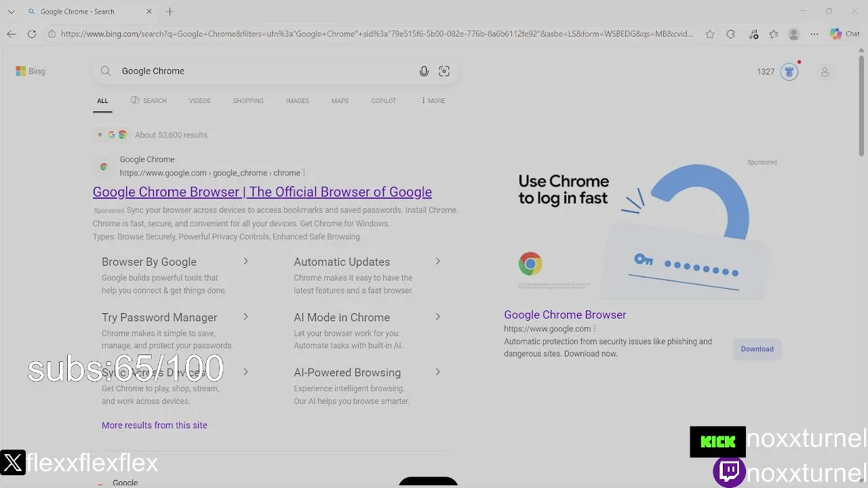The image size is (868, 488).
Task: Expand chevron next to Try Password Manager
Action: pos(245,317)
